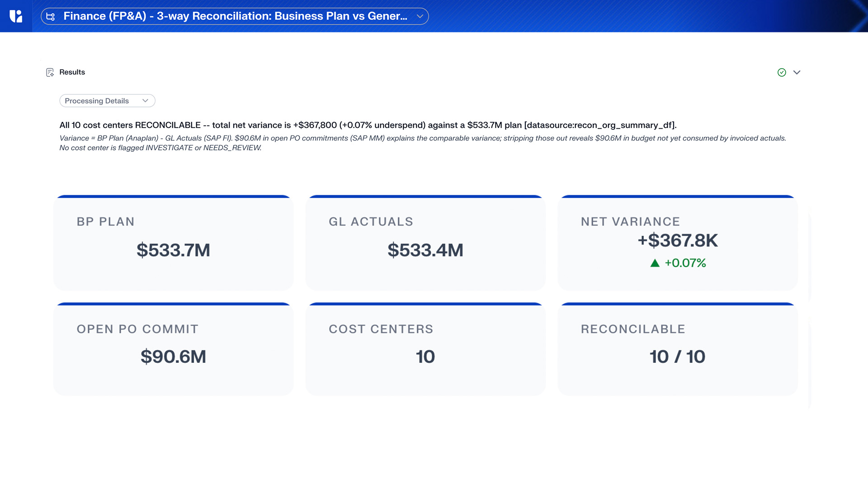Open the Finance (FP&A) reconciliation title dropdown
The image size is (868, 488).
point(235,16)
